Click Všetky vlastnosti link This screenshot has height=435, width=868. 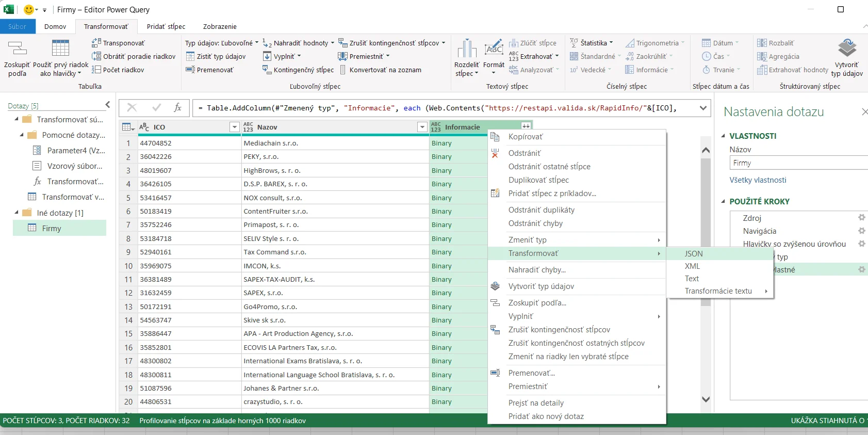[758, 180]
